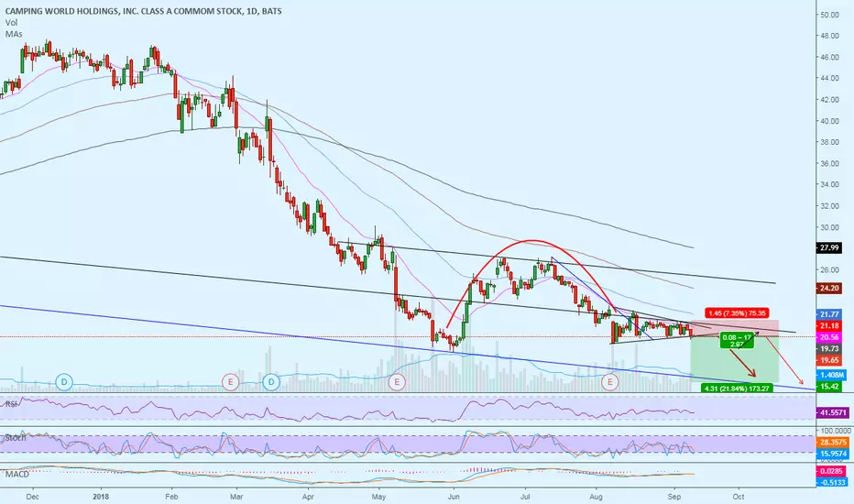
Task: Click the 21.18 red price label
Action: coord(829,326)
